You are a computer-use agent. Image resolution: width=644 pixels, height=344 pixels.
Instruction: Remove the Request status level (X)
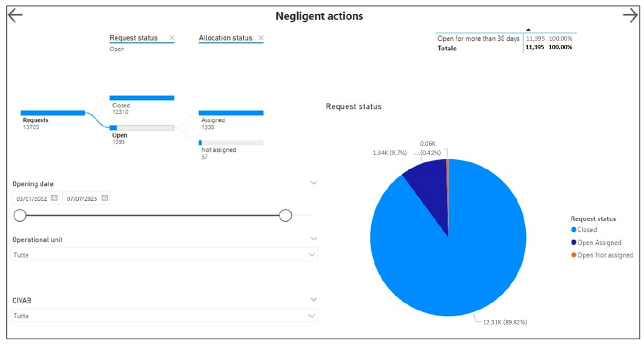coord(172,38)
